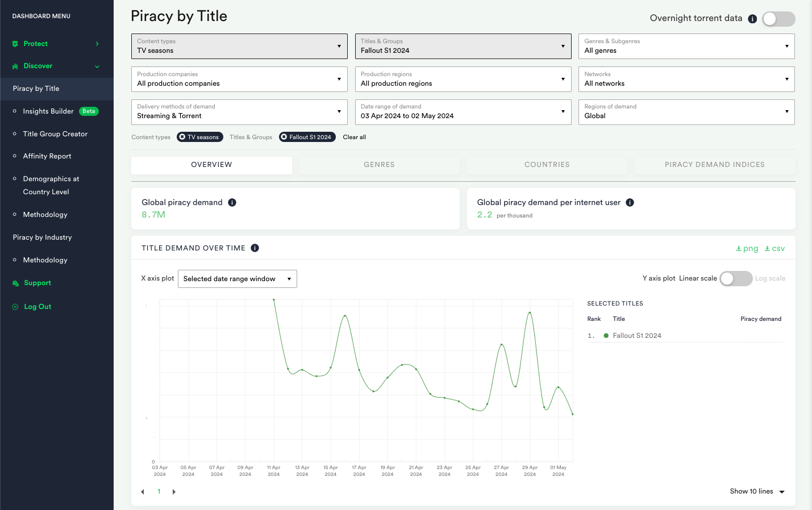Click Fallout S1 2024 in selected titles
The height and width of the screenshot is (510, 812).
point(637,336)
